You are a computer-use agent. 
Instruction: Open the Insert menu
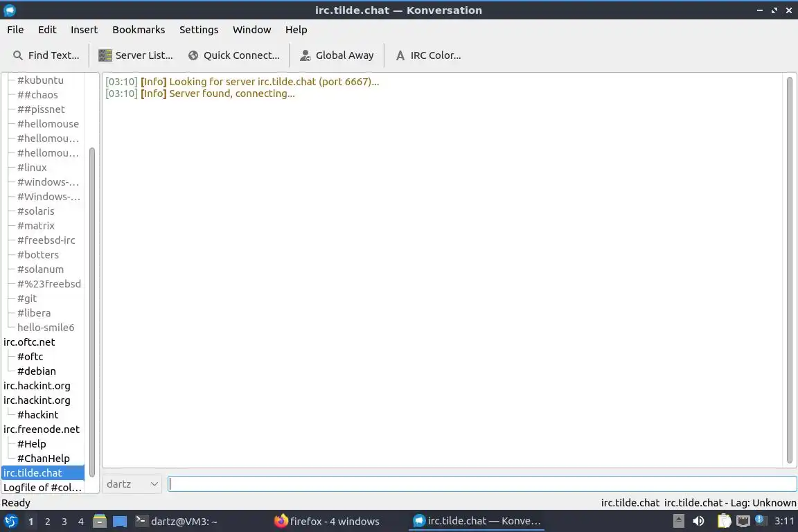pos(84,30)
